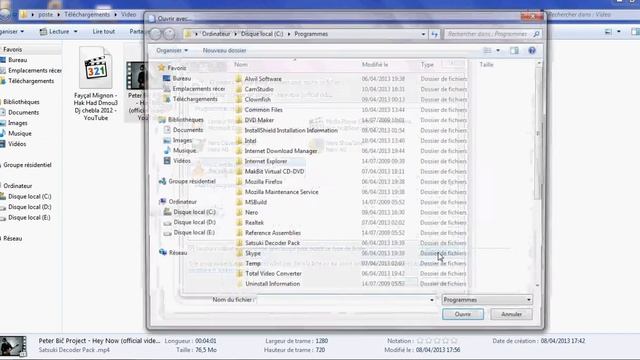Click the Ouvrir button

pos(463,314)
